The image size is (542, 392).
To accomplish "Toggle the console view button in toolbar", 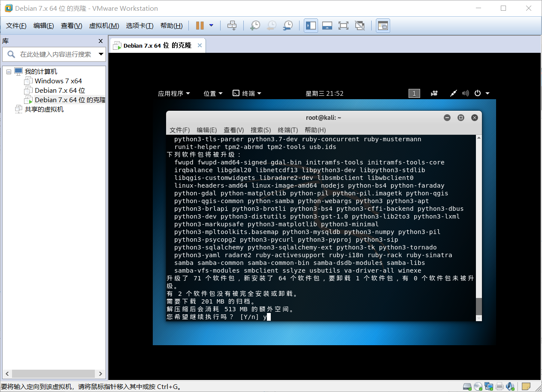I will coord(382,26).
